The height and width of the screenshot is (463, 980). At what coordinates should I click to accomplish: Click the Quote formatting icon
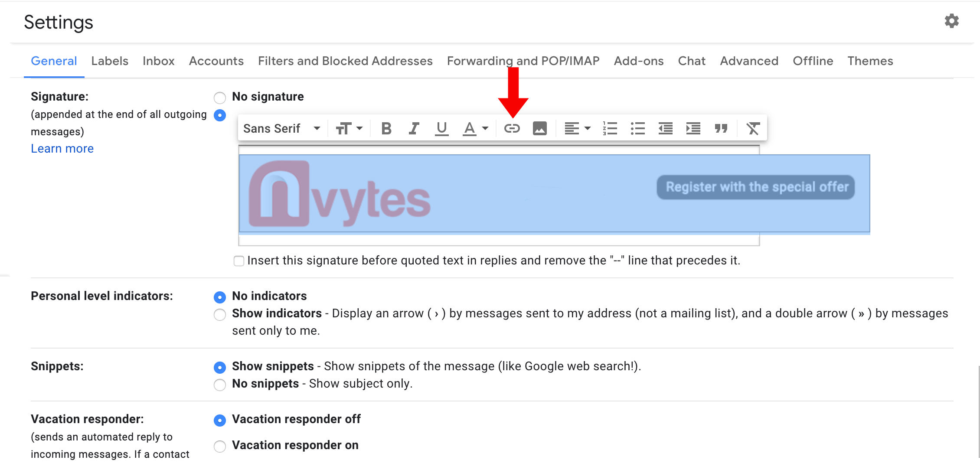tap(721, 129)
